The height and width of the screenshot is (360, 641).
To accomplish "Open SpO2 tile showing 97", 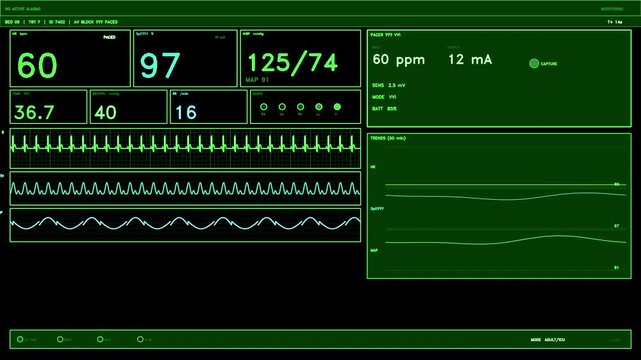I will pyautogui.click(x=185, y=58).
